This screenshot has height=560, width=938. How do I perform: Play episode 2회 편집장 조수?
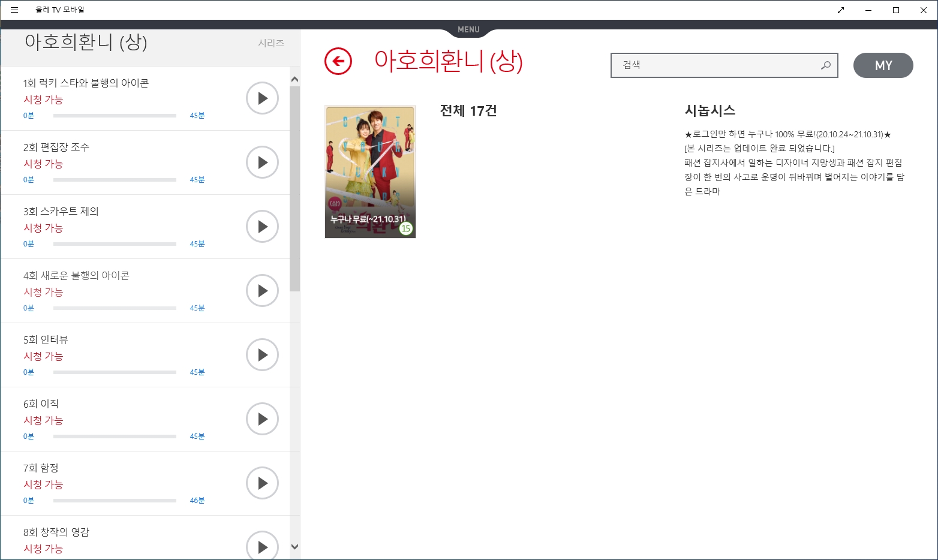[262, 162]
